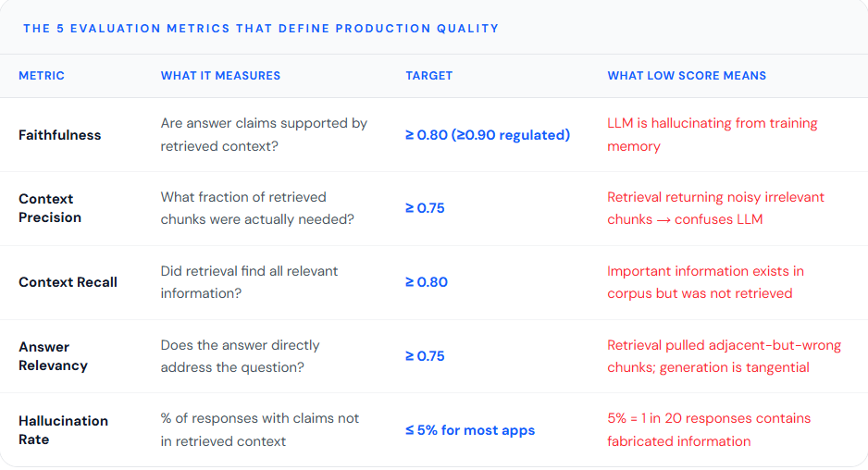Click the Answer Relevancy ≥ 0.75 target
The image size is (868, 470).
tap(425, 356)
